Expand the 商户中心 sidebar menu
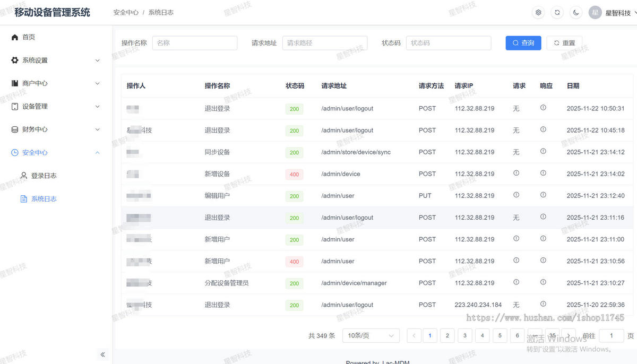Viewport: 637px width, 364px height. click(56, 83)
